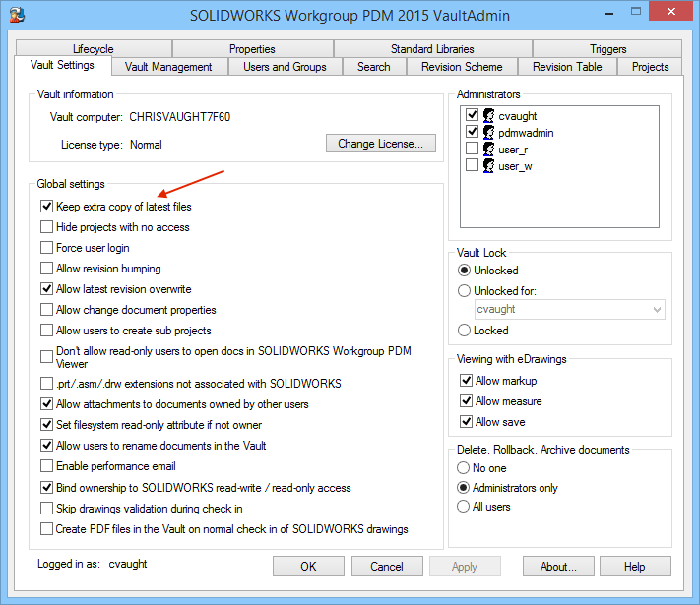This screenshot has width=700, height=605.
Task: Enable Allow users to create sub projects
Action: [46, 331]
